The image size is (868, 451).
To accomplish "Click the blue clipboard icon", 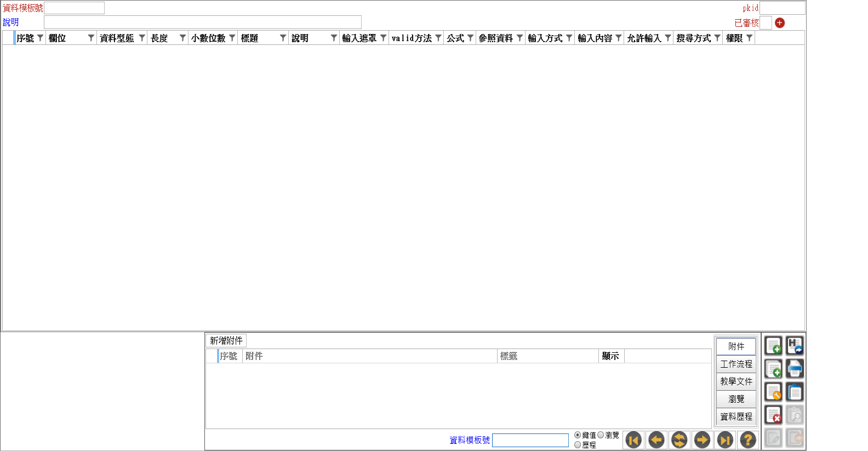I will 795,392.
